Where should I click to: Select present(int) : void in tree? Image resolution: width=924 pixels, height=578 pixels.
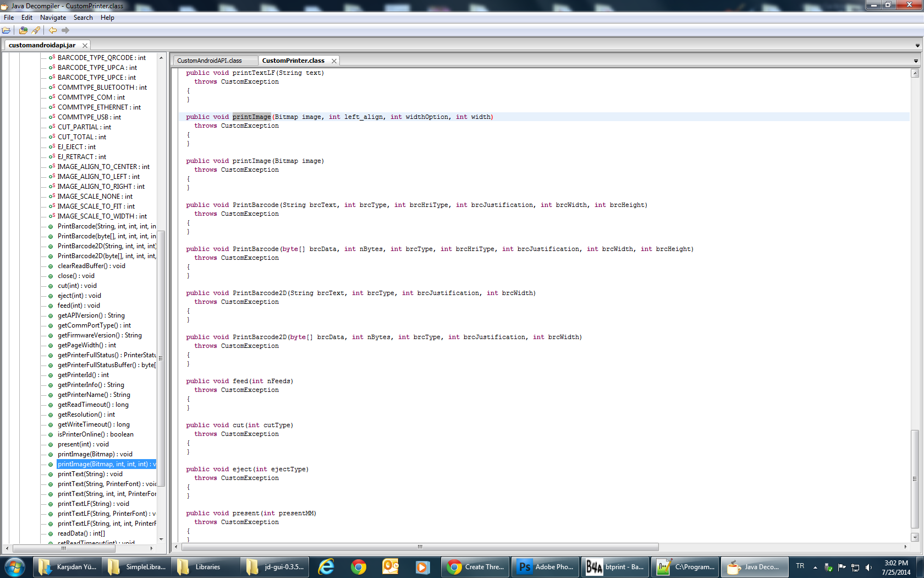click(83, 444)
